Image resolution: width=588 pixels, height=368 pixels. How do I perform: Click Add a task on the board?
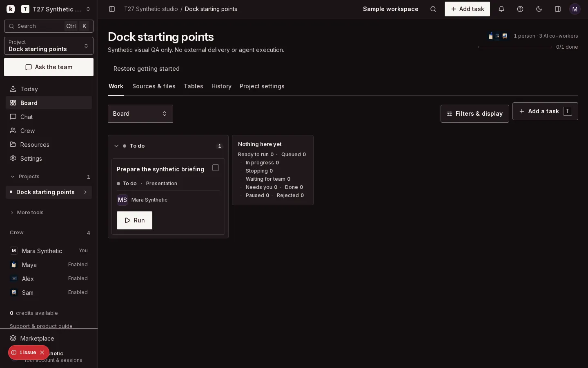(545, 111)
